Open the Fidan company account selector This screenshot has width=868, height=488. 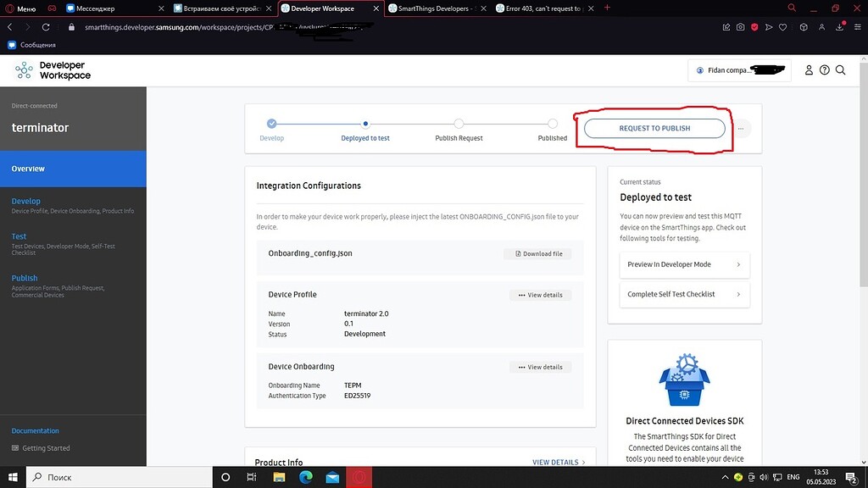point(740,69)
